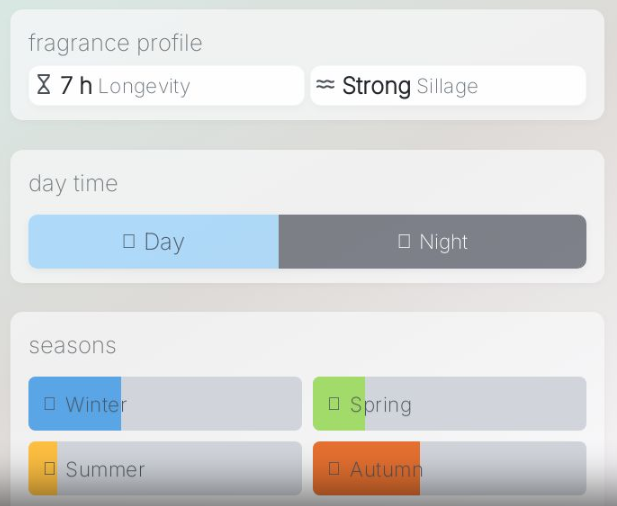
Task: Switch to the Night label in the toggle
Action: [444, 242]
